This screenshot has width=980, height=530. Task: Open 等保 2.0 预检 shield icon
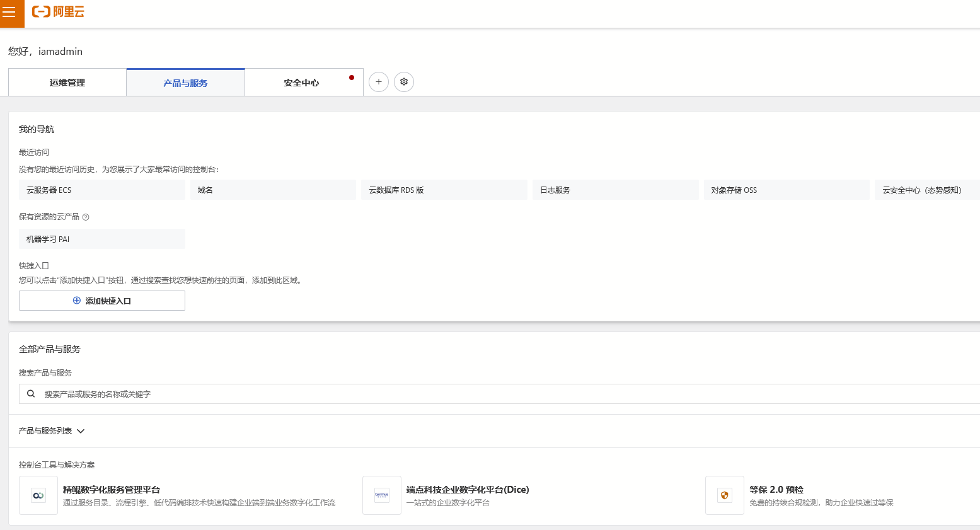[x=725, y=495]
